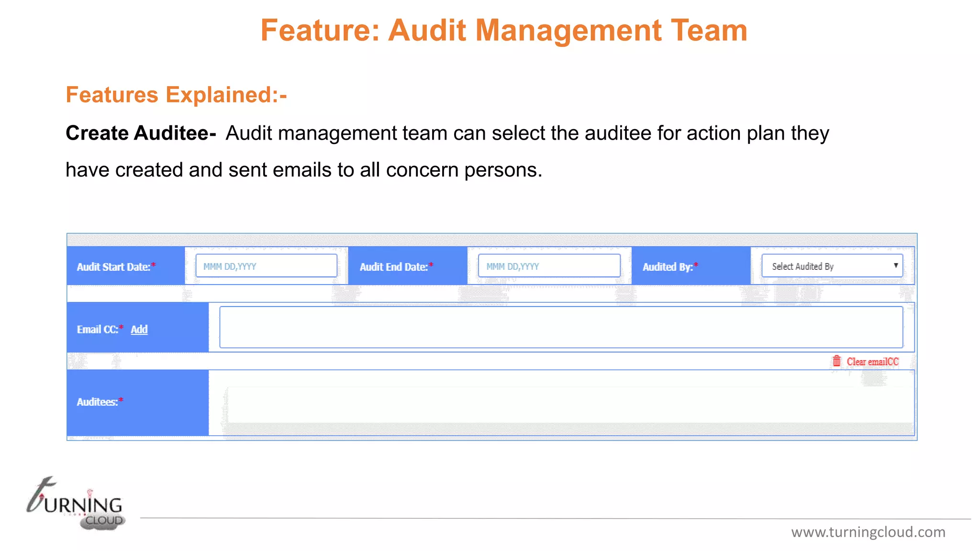The image size is (980, 551).
Task: Click the Audit End Date label
Action: 396,266
